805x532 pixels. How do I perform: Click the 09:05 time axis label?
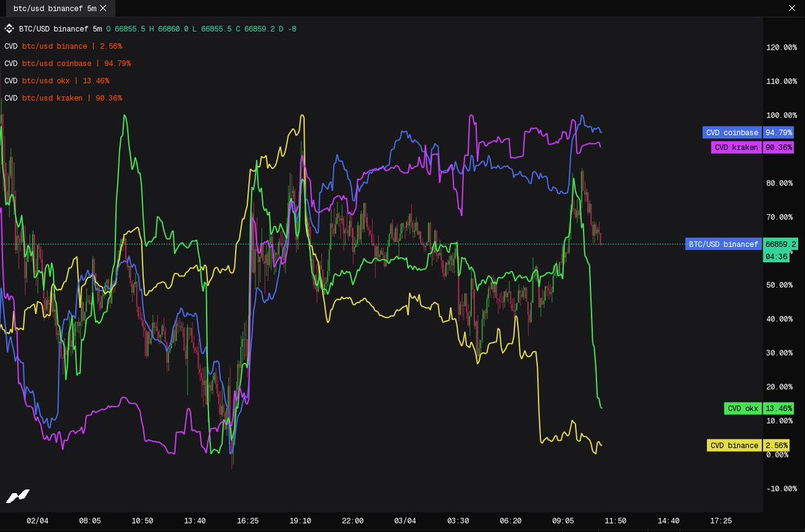[563, 521]
